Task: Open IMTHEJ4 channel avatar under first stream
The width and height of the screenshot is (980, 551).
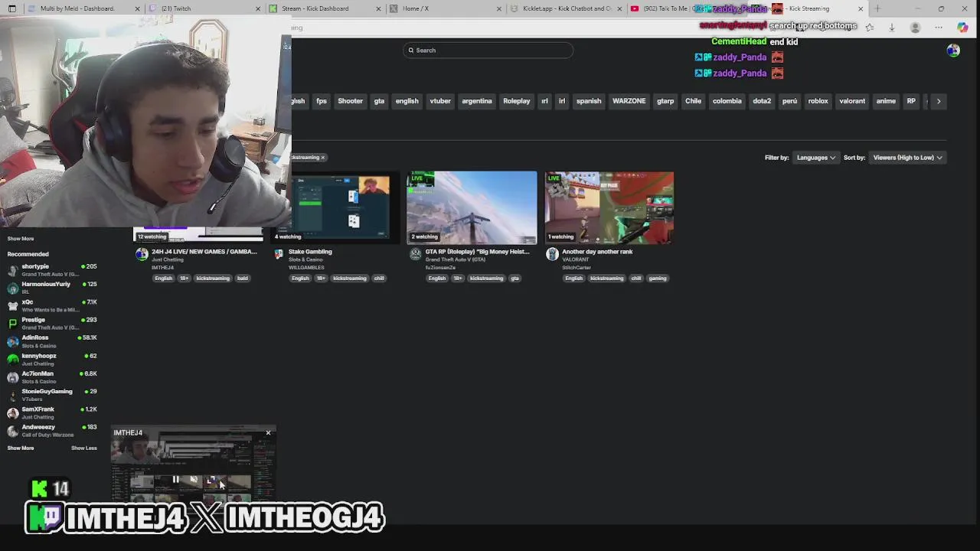Action: point(142,255)
